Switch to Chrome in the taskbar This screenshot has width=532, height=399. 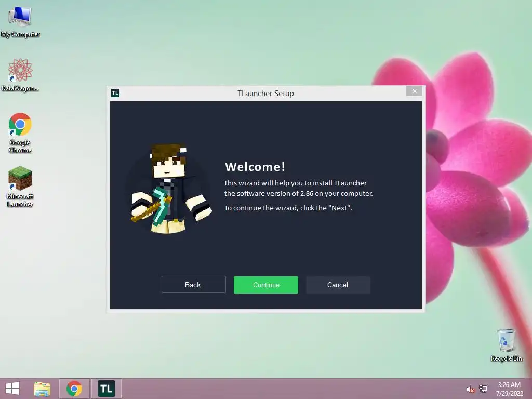pyautogui.click(x=74, y=389)
